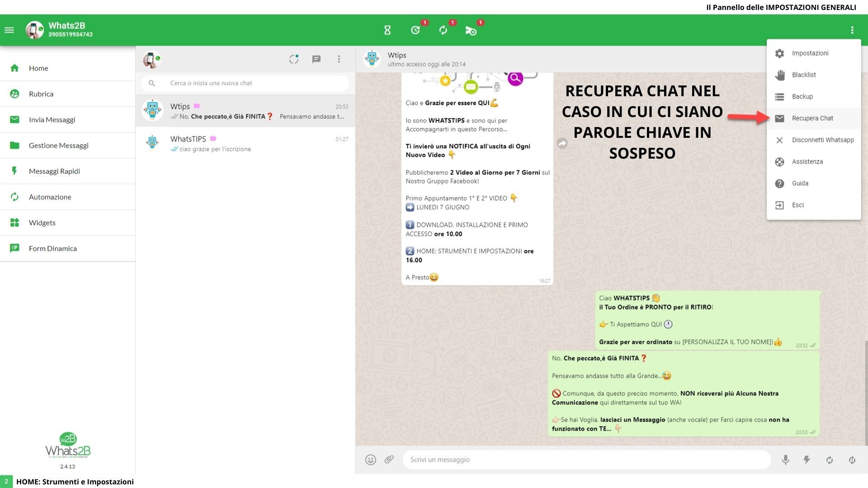Open Invia Messaggi in the sidebar
Image resolution: width=868 pixels, height=488 pixels.
(68, 120)
